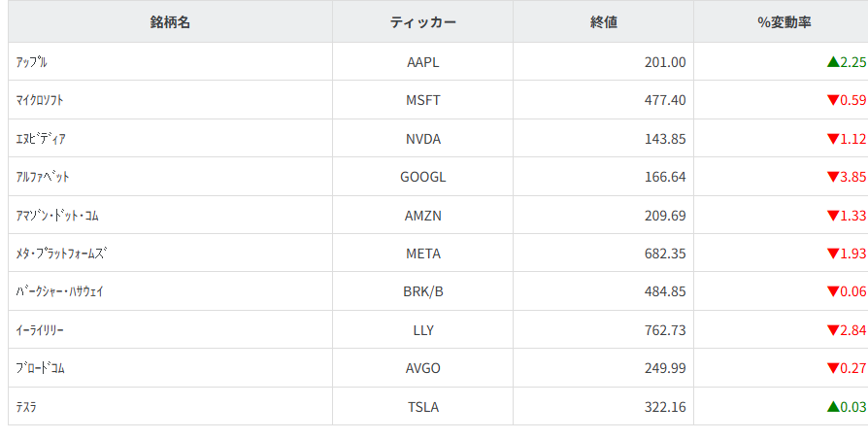This screenshot has height=440, width=868.
Task: Click the NVDA ticker text
Action: point(422,139)
